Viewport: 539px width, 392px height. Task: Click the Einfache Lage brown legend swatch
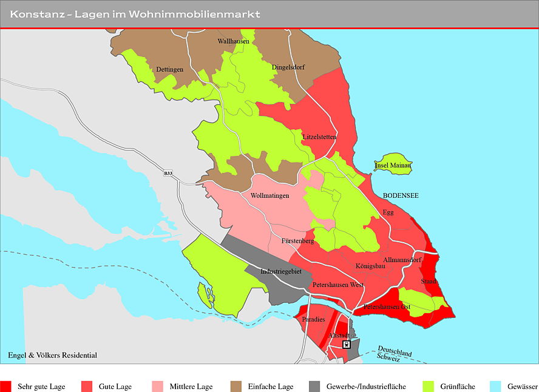coord(236,386)
